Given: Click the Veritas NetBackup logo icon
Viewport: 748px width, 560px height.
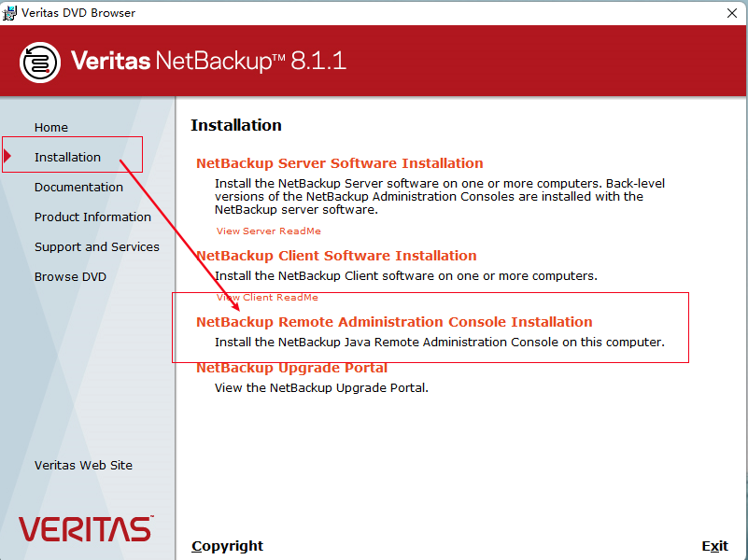Looking at the screenshot, I should (40, 63).
